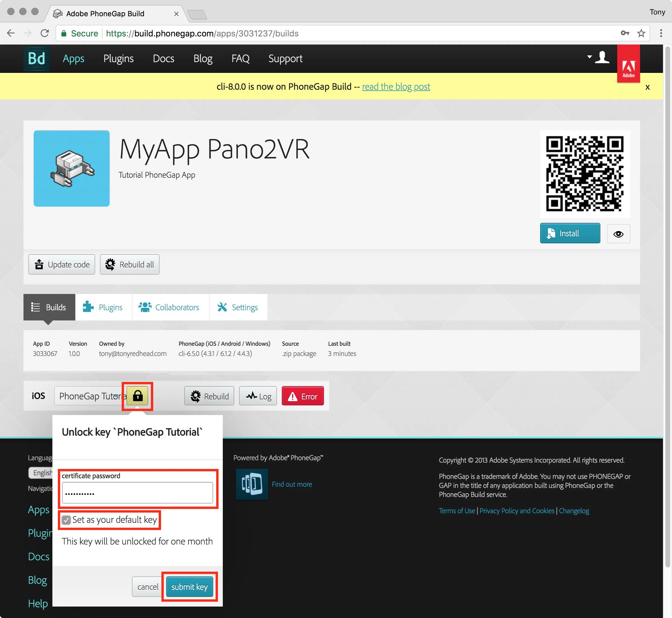Open Support in the top navigation
Image resolution: width=672 pixels, height=618 pixels.
click(x=285, y=59)
